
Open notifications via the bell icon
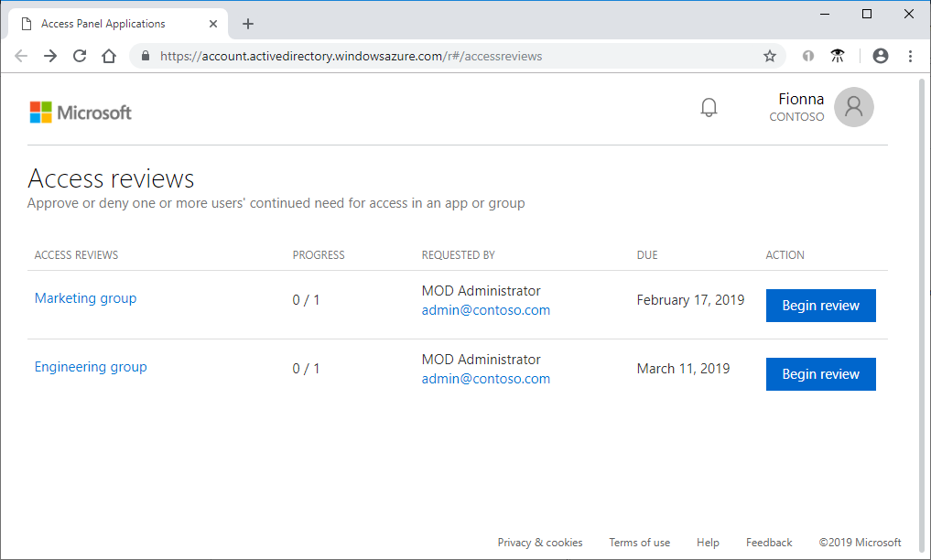click(x=709, y=107)
